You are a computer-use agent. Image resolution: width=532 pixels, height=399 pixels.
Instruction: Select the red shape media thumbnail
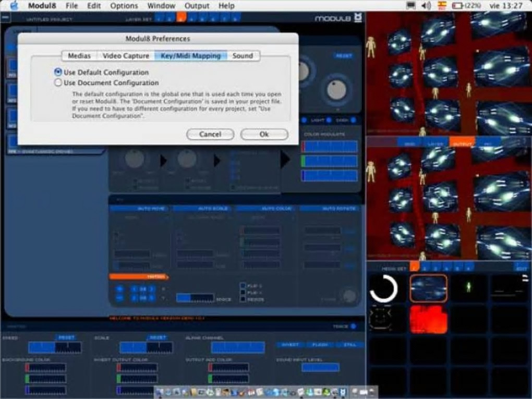click(x=429, y=319)
